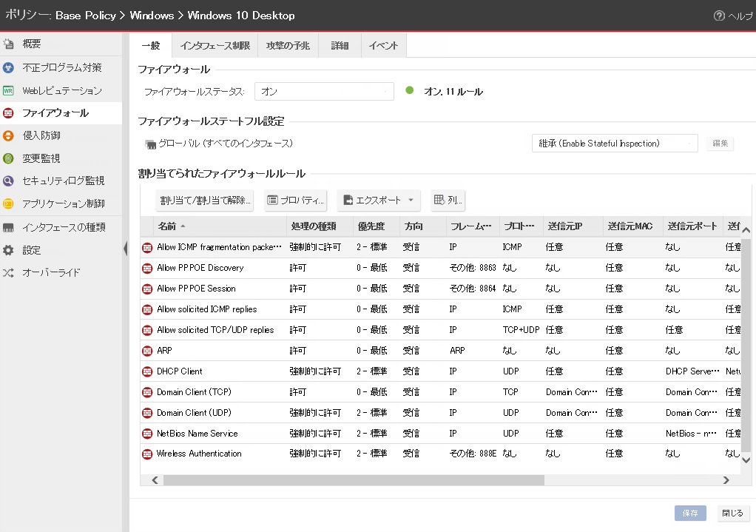Switch to the 攻撃の予兆 tab

click(288, 46)
